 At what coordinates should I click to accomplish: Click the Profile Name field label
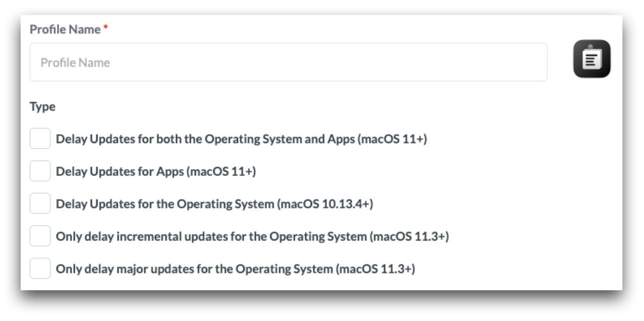(65, 30)
